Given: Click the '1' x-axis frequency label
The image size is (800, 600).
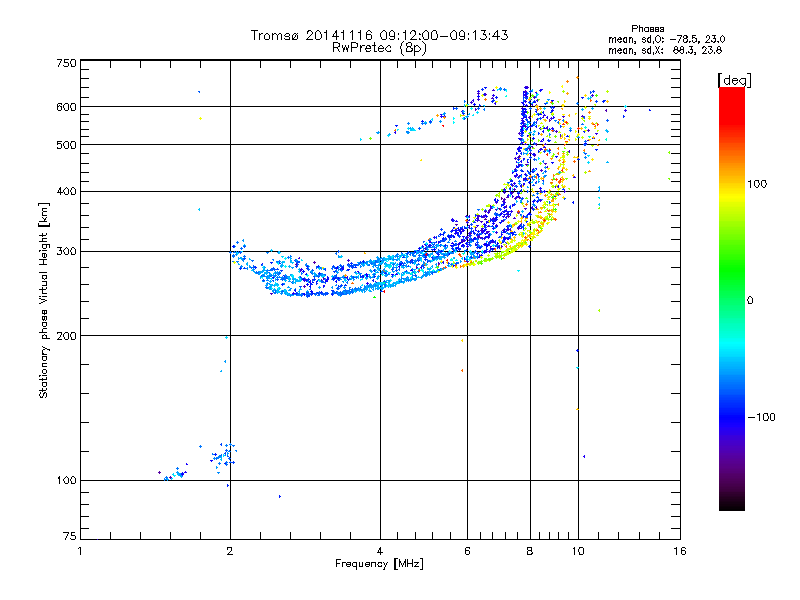Looking at the screenshot, I should (x=80, y=551).
